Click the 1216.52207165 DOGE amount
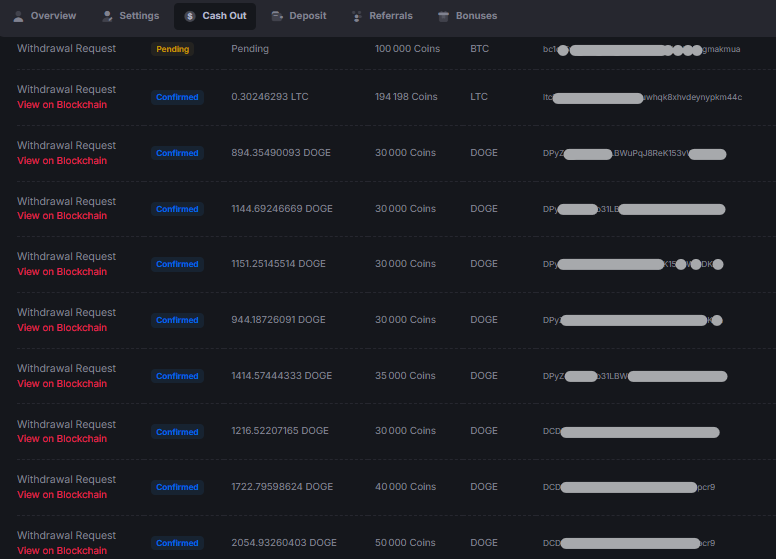The image size is (776, 559). 280,430
